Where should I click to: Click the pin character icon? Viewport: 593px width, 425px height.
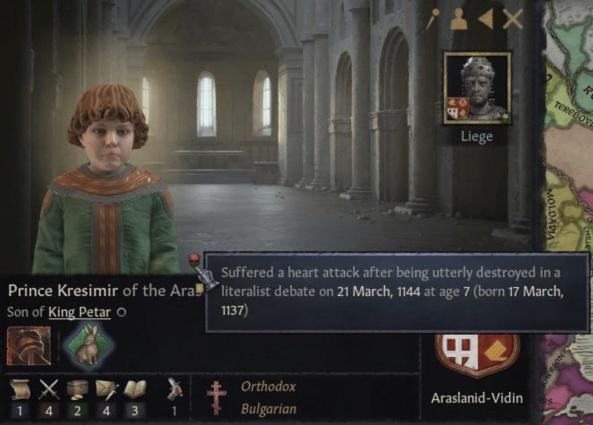(433, 18)
